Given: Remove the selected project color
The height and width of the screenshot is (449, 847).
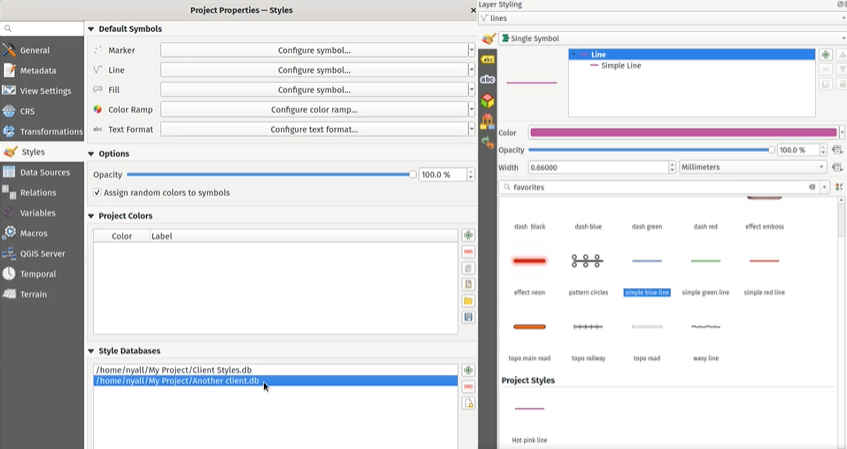Looking at the screenshot, I should coord(468,252).
